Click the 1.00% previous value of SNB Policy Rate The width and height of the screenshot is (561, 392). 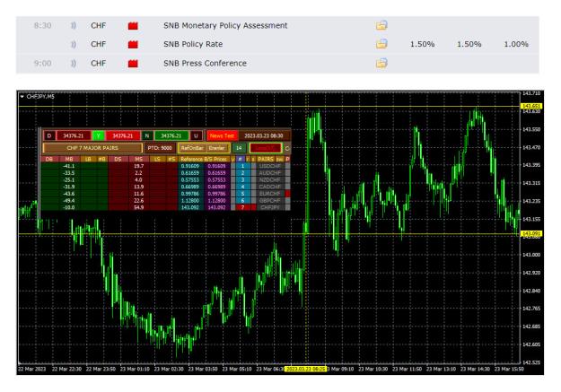coord(516,44)
